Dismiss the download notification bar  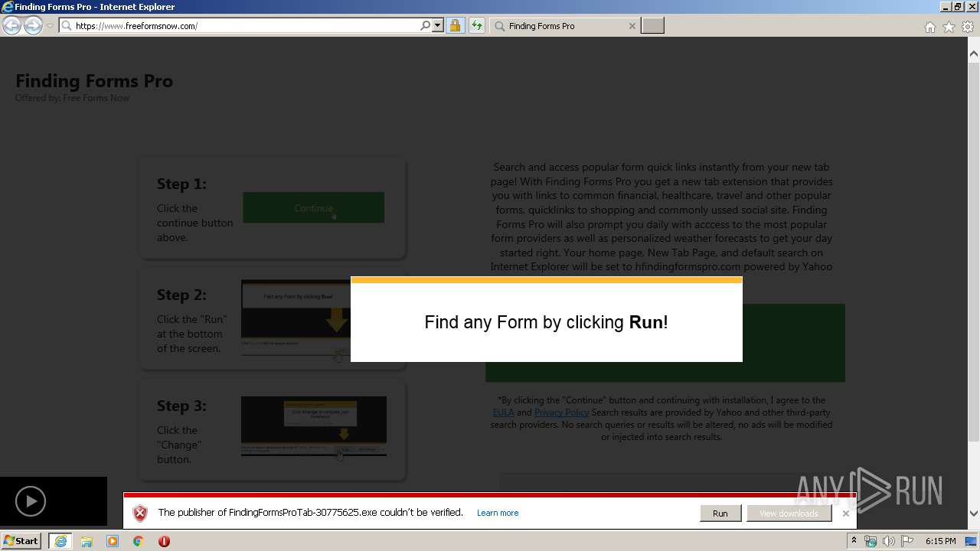845,514
